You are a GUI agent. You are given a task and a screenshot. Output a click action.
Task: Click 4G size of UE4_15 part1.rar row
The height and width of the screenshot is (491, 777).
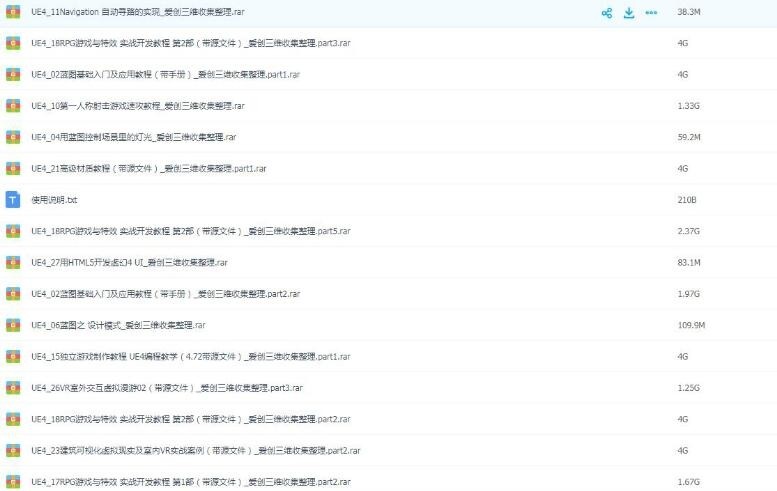[683, 356]
